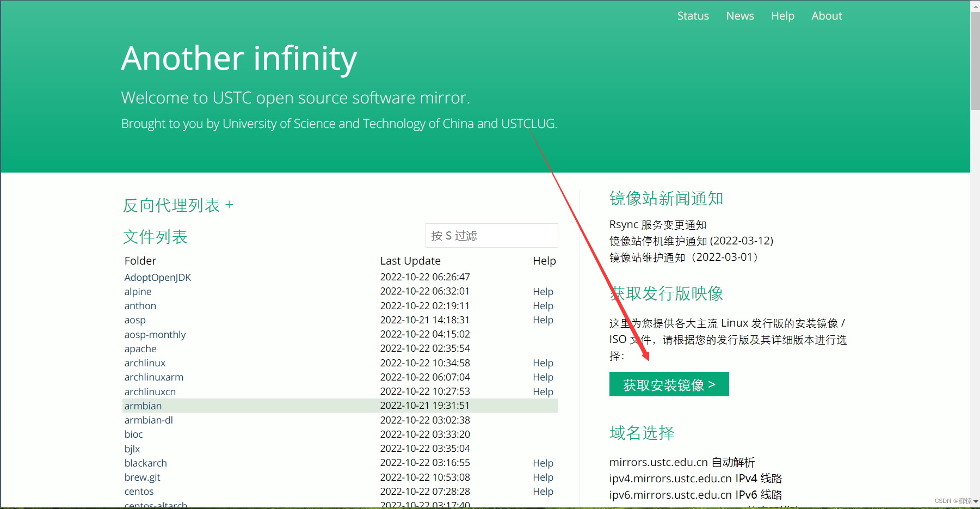Open Help for brew.git
Viewport: 980px width, 509px height.
pos(543,477)
